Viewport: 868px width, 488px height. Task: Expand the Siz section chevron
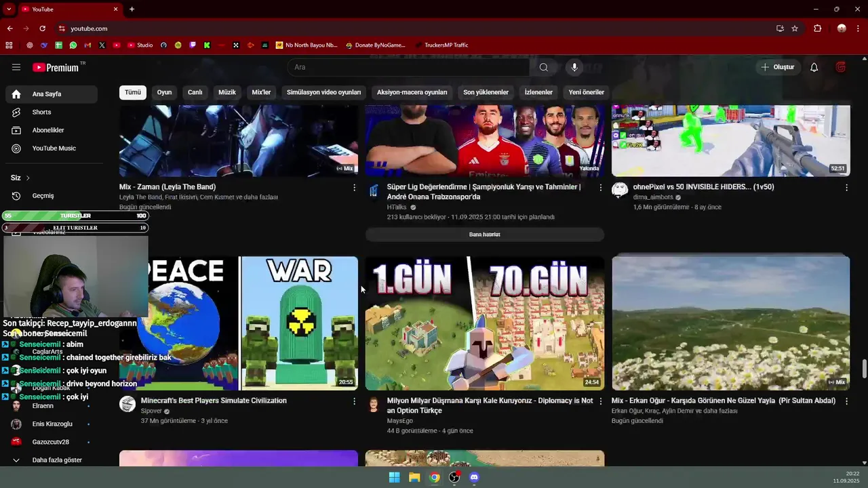[28, 178]
